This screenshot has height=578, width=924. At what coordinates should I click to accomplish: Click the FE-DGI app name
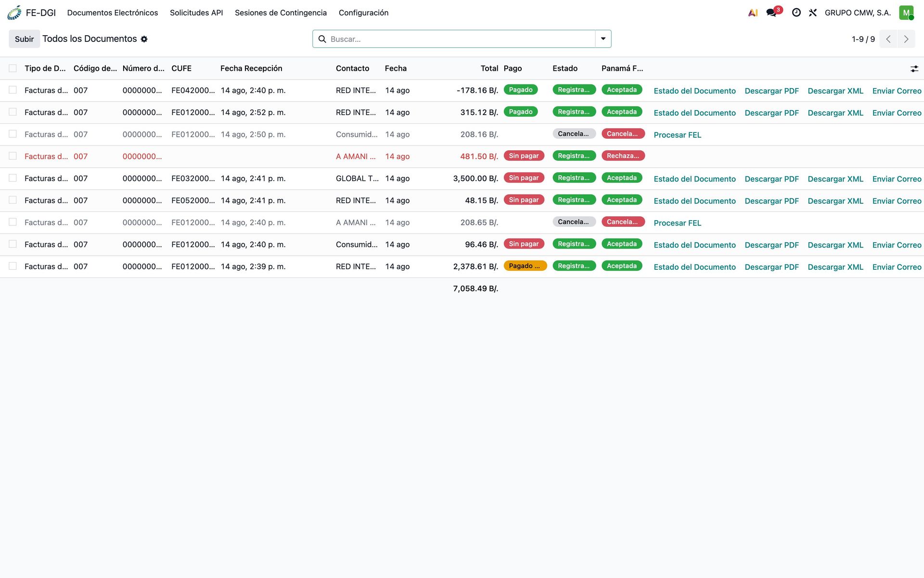[41, 13]
